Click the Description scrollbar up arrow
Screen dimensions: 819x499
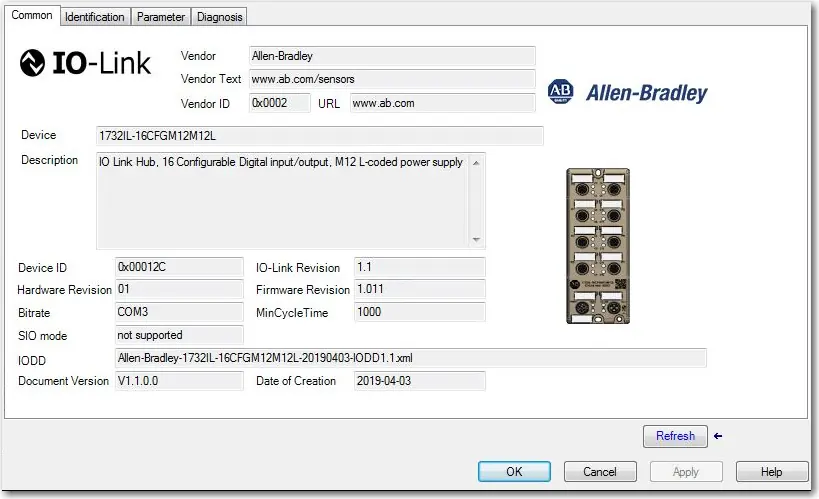pyautogui.click(x=476, y=163)
